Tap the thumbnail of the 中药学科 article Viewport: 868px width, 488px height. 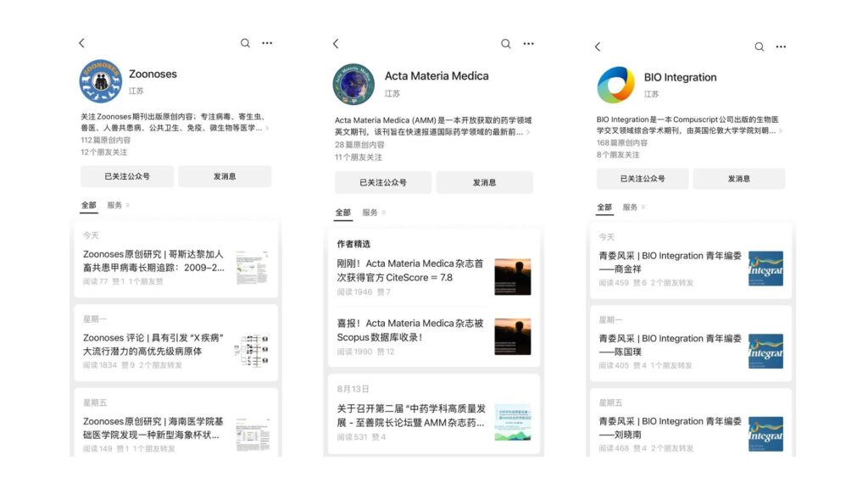coord(513,422)
